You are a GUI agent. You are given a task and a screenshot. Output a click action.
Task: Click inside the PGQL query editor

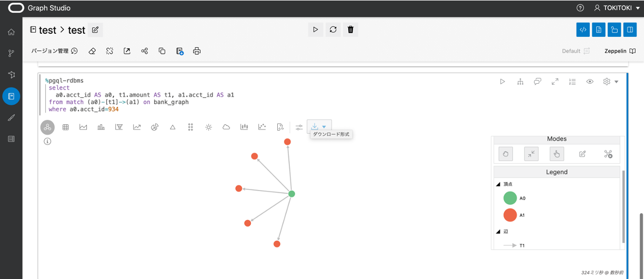(x=263, y=95)
